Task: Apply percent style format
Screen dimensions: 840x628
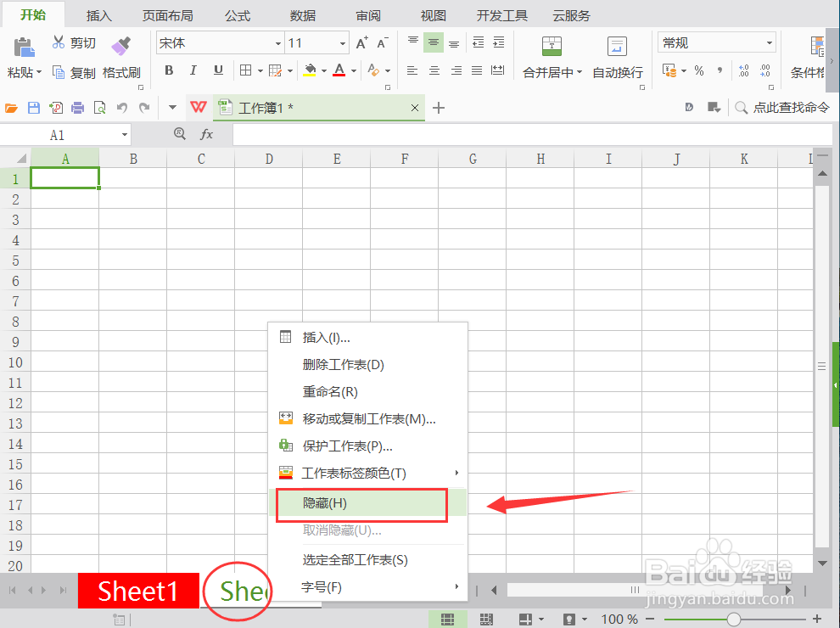Action: pyautogui.click(x=699, y=70)
